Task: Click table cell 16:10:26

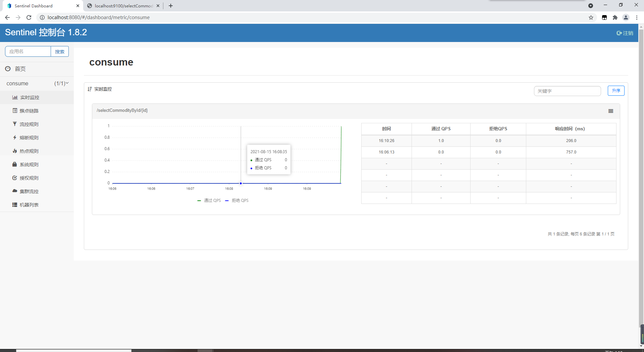Action: coord(386,141)
